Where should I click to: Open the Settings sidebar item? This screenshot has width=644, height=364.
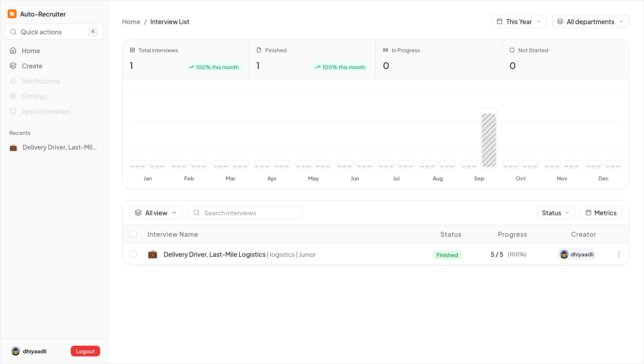pos(54,96)
